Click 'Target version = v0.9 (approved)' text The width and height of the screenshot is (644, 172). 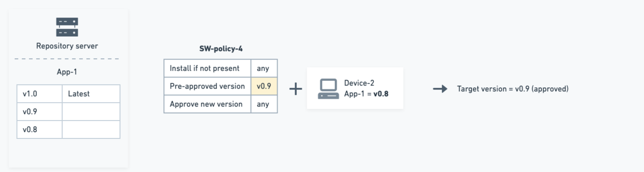coord(513,89)
